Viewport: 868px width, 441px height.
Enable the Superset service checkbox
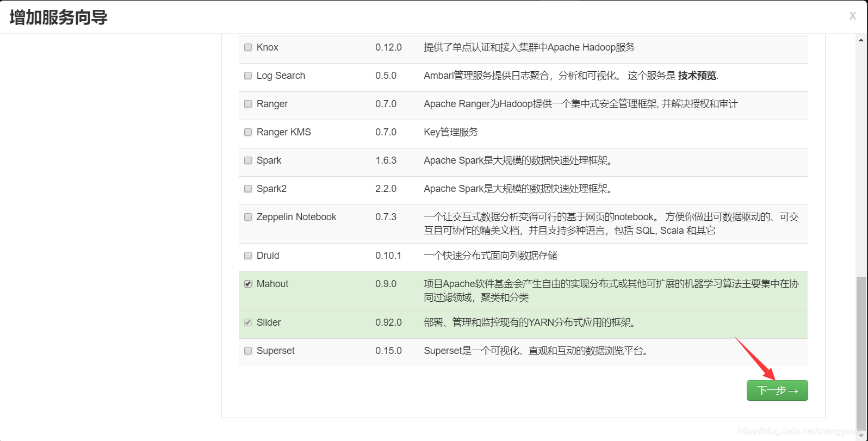point(248,351)
